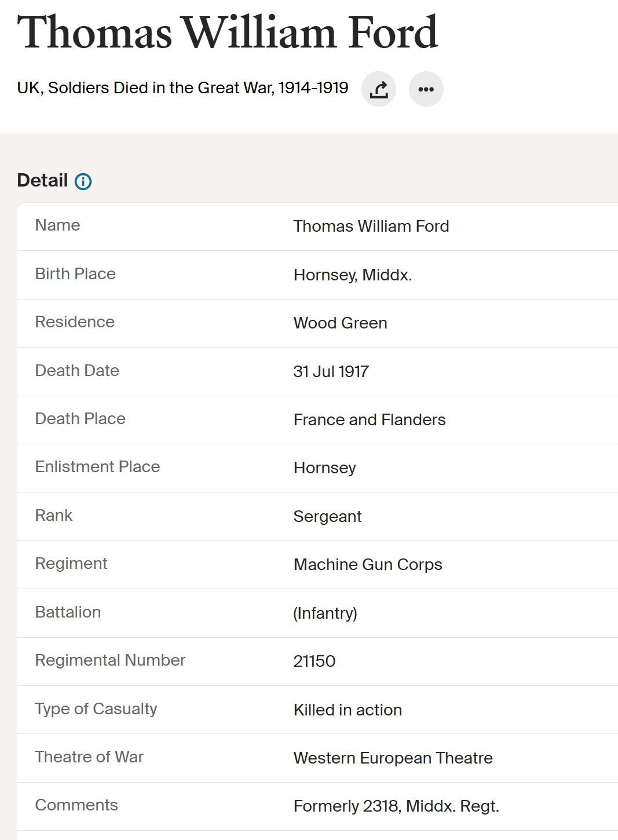This screenshot has height=840, width=618.
Task: Select the Killed in action casualty value
Action: coord(347,710)
